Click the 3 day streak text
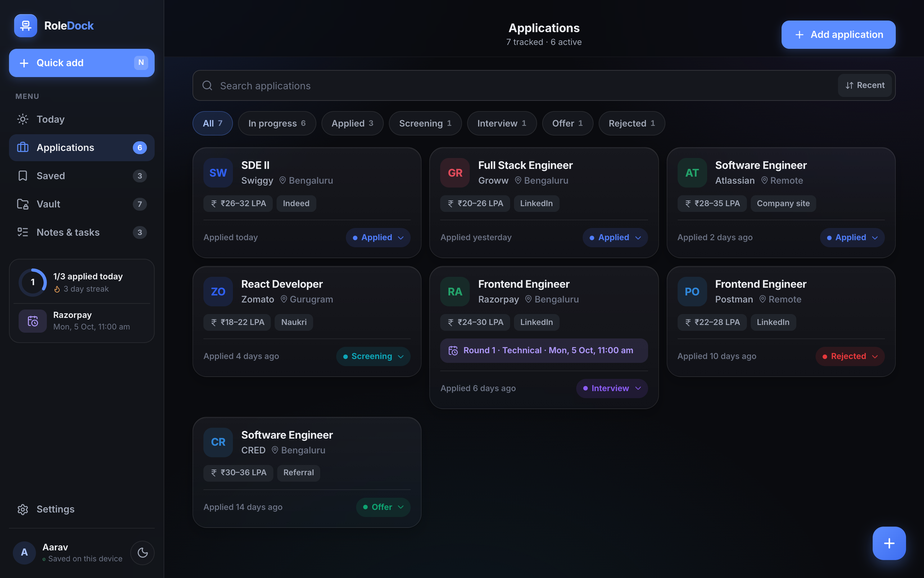 [x=86, y=289]
